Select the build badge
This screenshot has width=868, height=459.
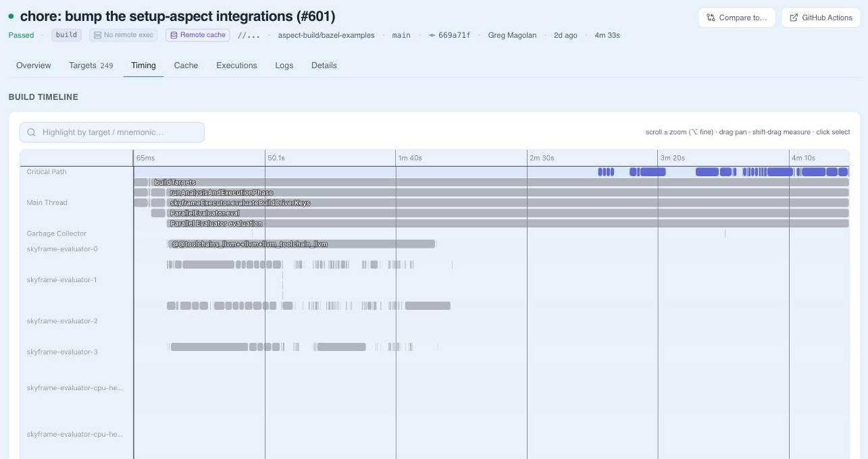pyautogui.click(x=66, y=35)
